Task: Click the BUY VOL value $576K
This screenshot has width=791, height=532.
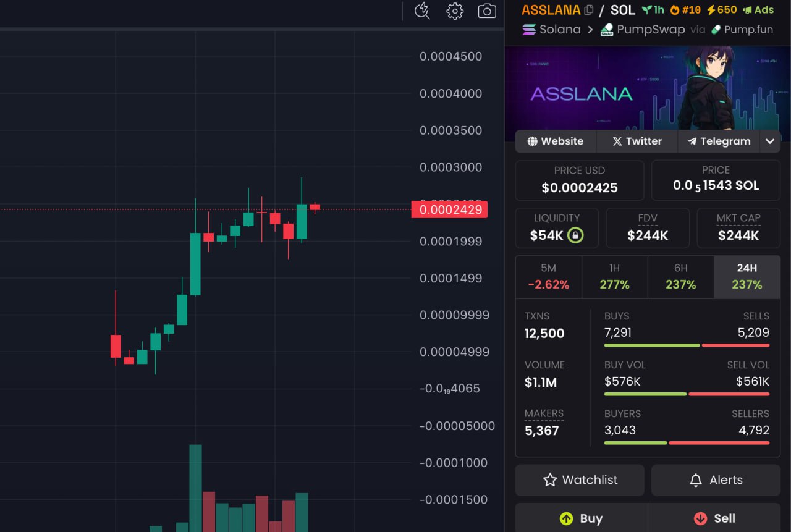Action: [622, 381]
